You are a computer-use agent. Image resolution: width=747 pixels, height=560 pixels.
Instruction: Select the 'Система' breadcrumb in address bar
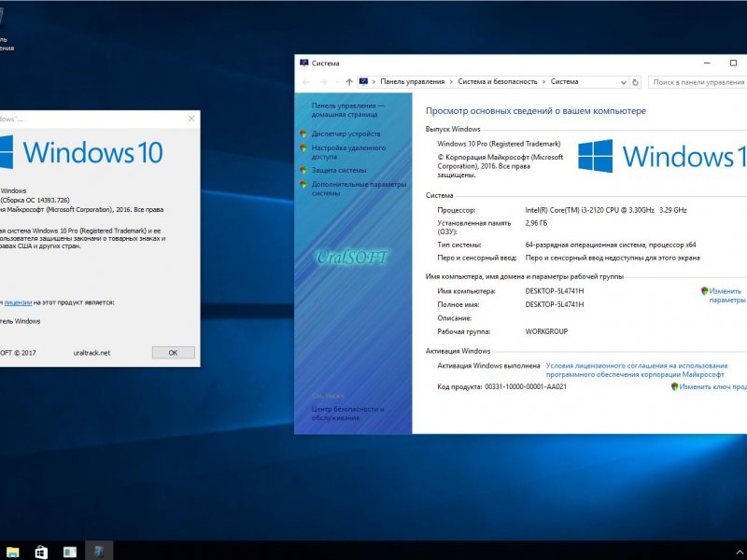(565, 82)
